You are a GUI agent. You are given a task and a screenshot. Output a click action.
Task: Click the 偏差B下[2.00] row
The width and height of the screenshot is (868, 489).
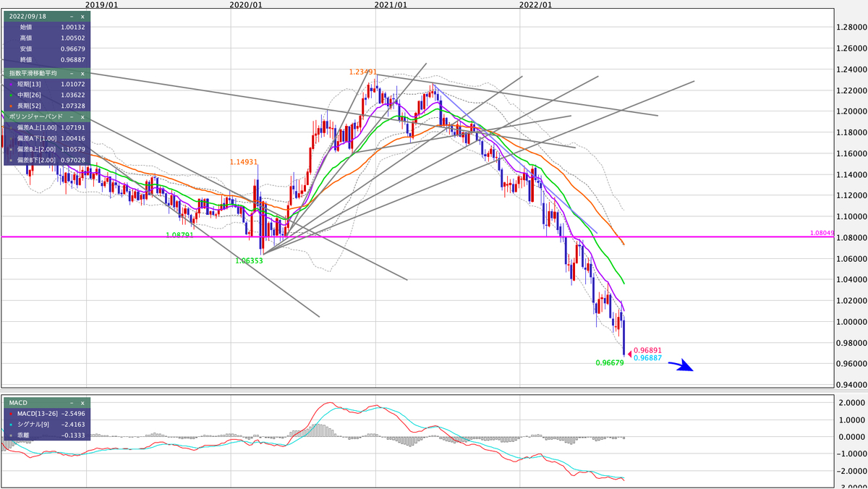coord(46,160)
